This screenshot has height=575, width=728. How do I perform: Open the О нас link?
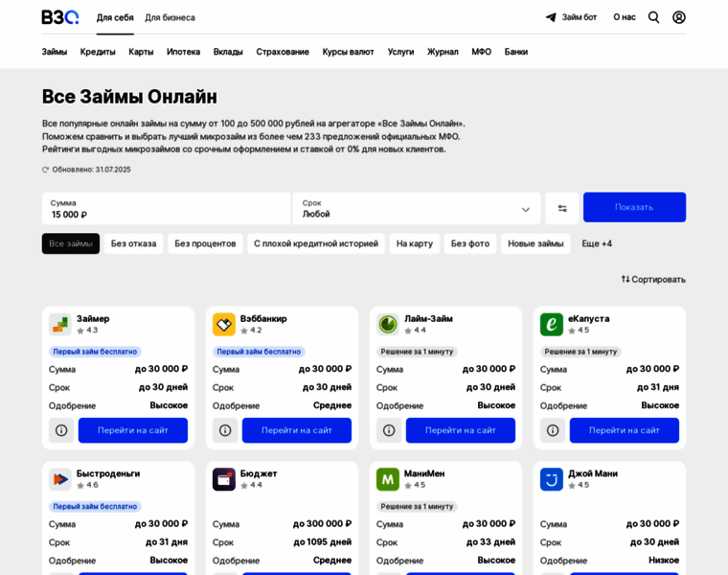[625, 17]
